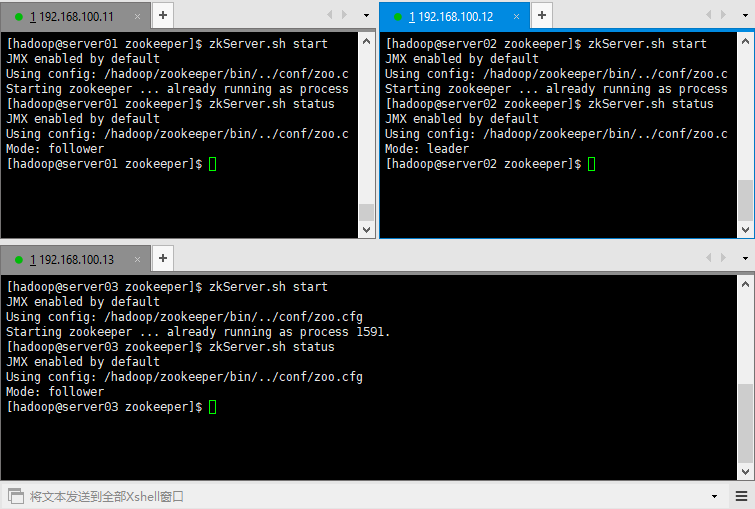Screen dimensions: 755x509
Task: Click next-tab arrow in server03 pane
Action: [x=723, y=258]
